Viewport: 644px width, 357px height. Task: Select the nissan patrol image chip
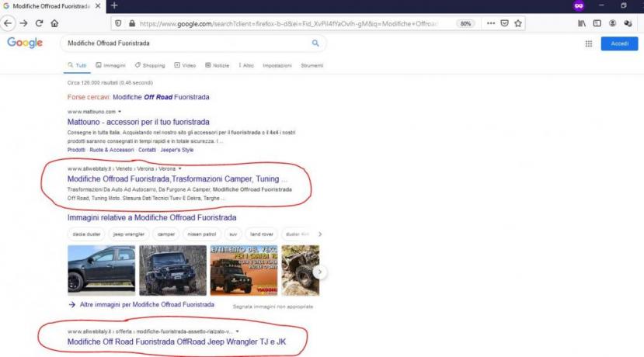[x=202, y=234]
